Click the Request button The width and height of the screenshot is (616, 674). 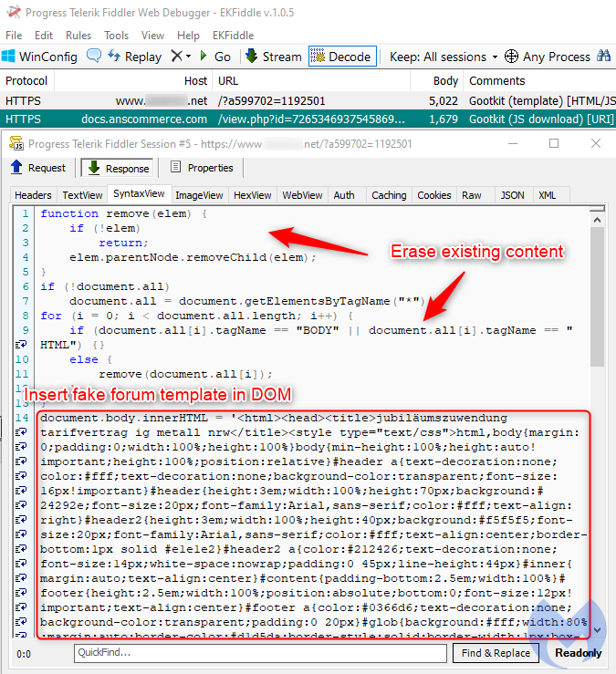[38, 168]
